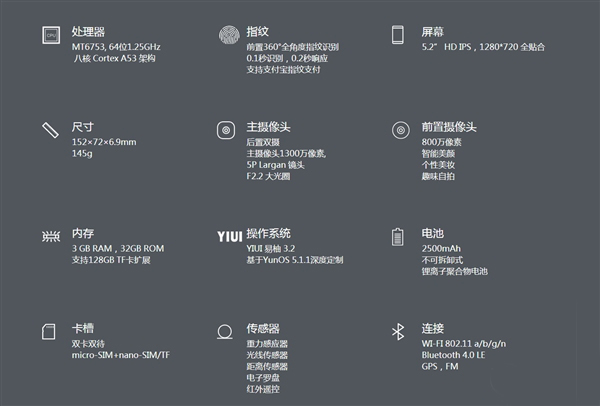Viewport: 600px width, 406px height.
Task: Click the text 2500mAh
Action: tap(441, 248)
